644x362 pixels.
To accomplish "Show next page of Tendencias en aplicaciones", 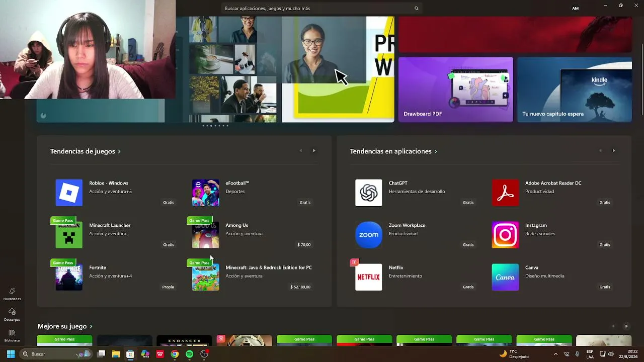I will click(x=613, y=150).
